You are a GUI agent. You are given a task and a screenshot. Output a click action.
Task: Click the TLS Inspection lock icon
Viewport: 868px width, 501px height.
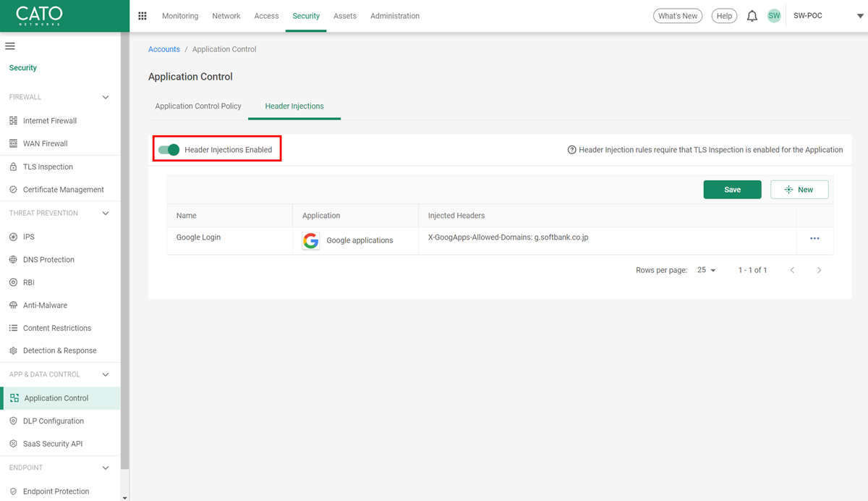(13, 167)
